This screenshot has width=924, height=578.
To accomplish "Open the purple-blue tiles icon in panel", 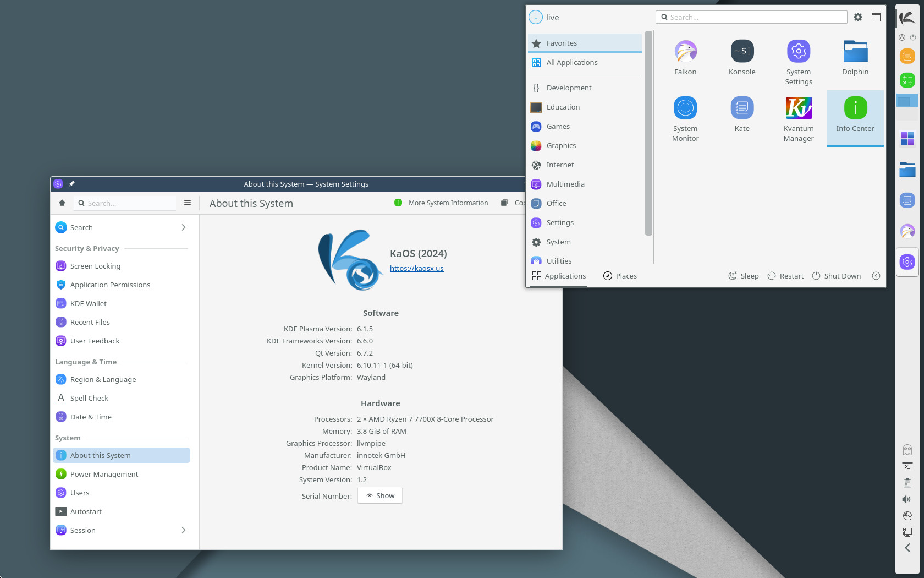I will [908, 139].
